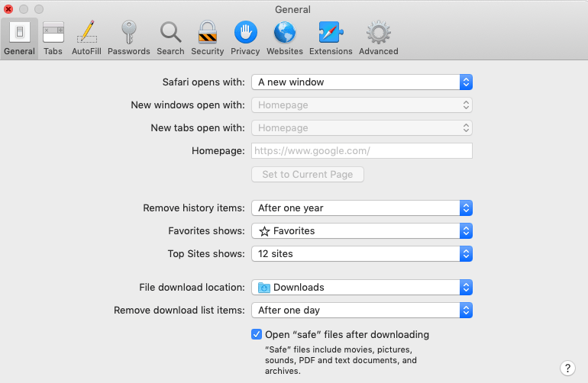This screenshot has width=588, height=383.
Task: Click the Safari opens with: label
Action: pyautogui.click(x=203, y=82)
